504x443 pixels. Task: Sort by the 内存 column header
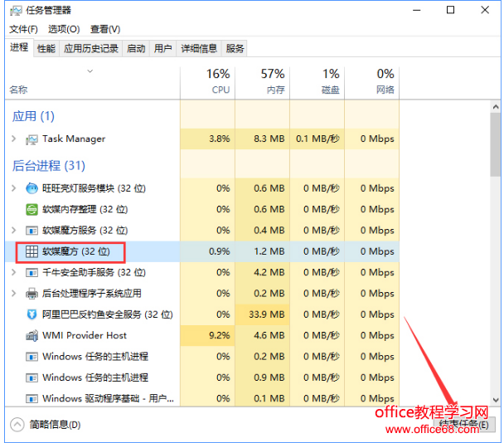(x=262, y=82)
